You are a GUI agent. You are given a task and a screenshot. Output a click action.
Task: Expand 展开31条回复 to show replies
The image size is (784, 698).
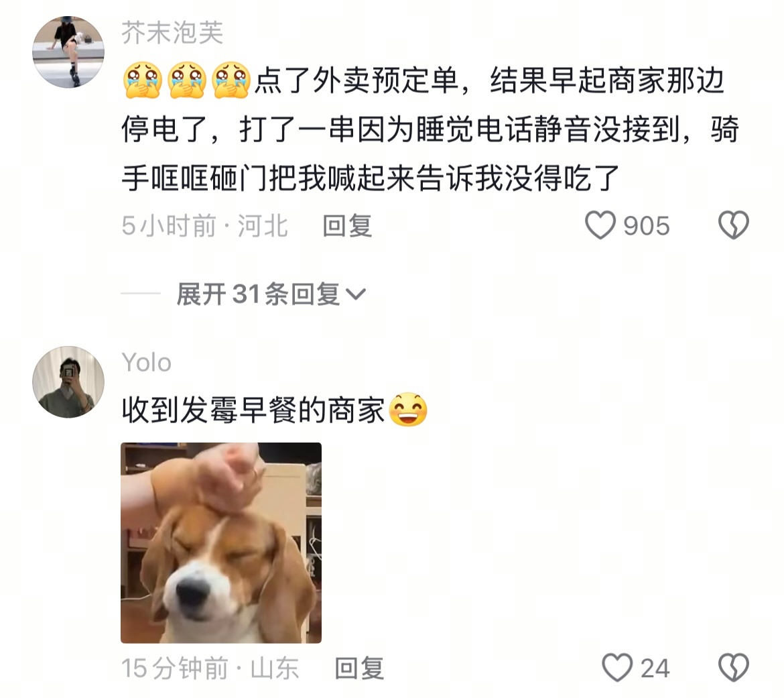pos(271,294)
